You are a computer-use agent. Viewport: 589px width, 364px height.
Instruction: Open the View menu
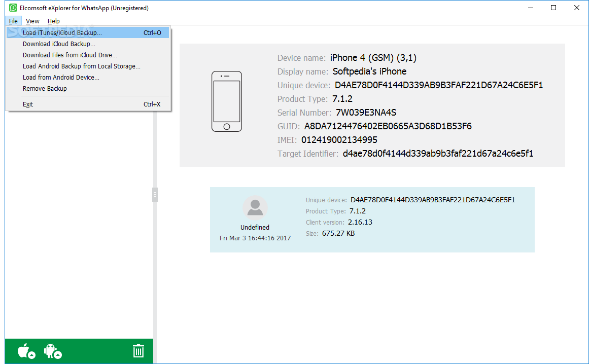tap(32, 21)
